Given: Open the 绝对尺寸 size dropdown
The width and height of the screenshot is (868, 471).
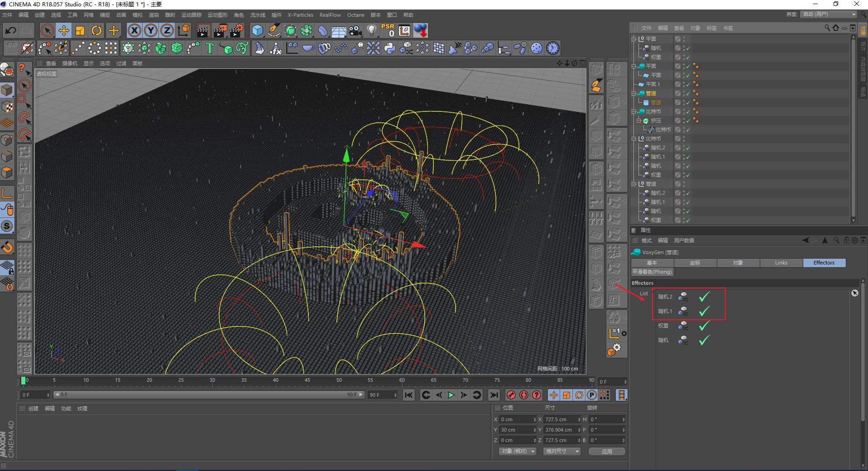Looking at the screenshot, I should pos(561,452).
